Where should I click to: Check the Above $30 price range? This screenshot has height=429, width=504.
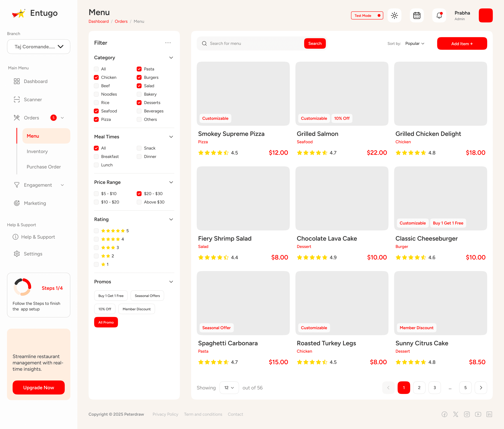(x=139, y=202)
